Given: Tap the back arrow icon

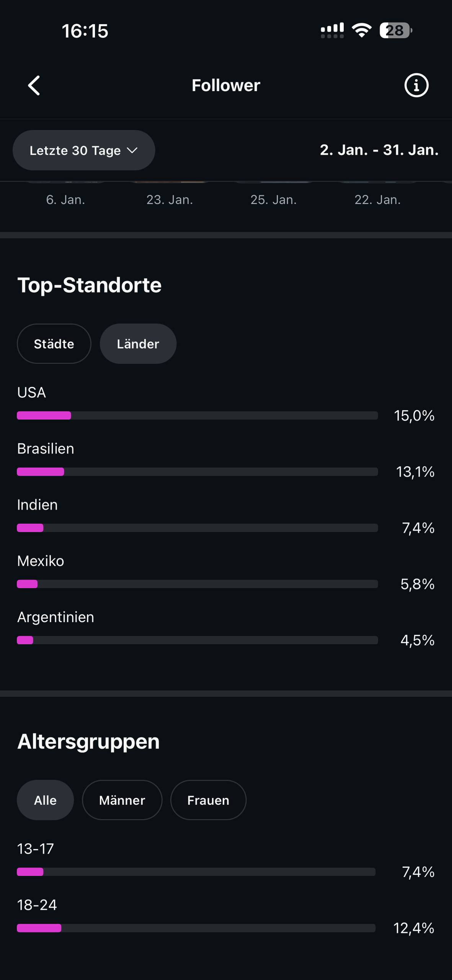Looking at the screenshot, I should [x=34, y=85].
